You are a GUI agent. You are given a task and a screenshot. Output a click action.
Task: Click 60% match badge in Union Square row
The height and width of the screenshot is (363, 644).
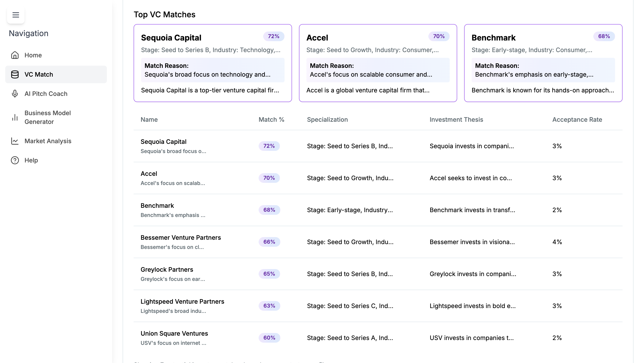269,338
